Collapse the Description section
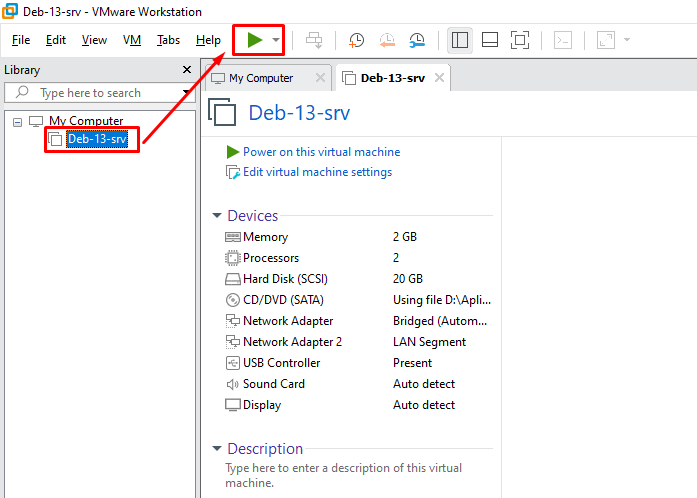Viewport: 697px width, 498px height. [x=217, y=449]
